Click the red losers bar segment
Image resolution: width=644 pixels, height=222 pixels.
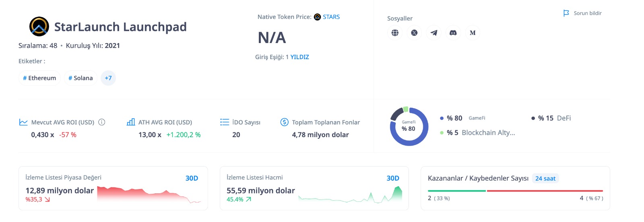[x=545, y=191]
